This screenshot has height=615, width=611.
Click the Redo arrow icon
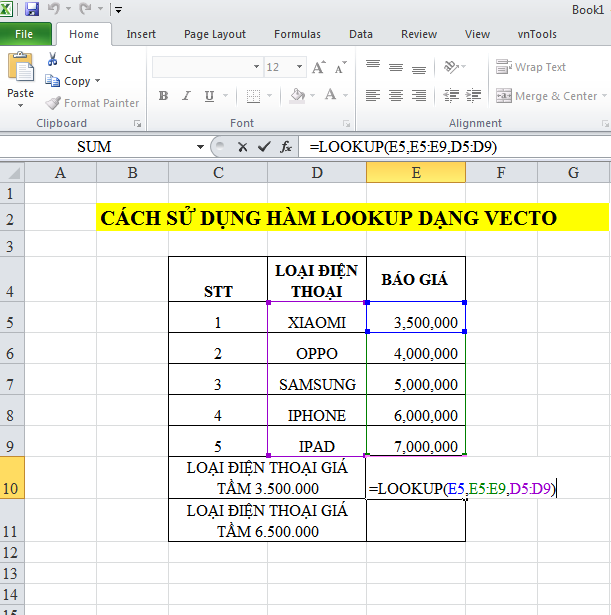[85, 9]
